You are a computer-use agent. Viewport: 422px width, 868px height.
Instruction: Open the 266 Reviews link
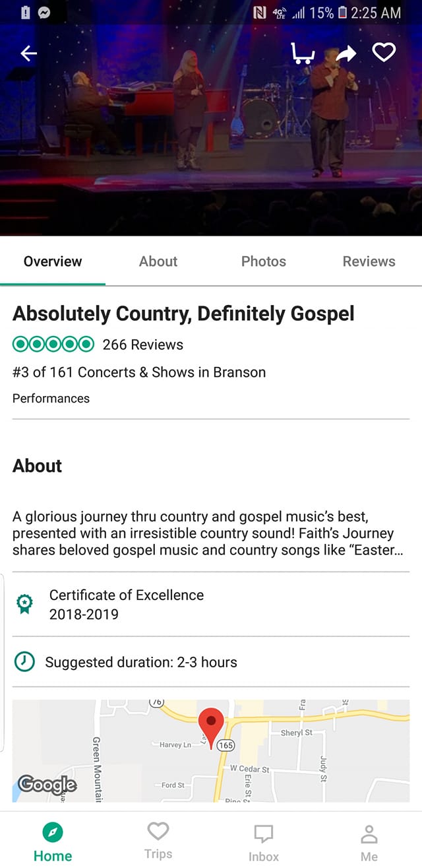[x=143, y=345]
